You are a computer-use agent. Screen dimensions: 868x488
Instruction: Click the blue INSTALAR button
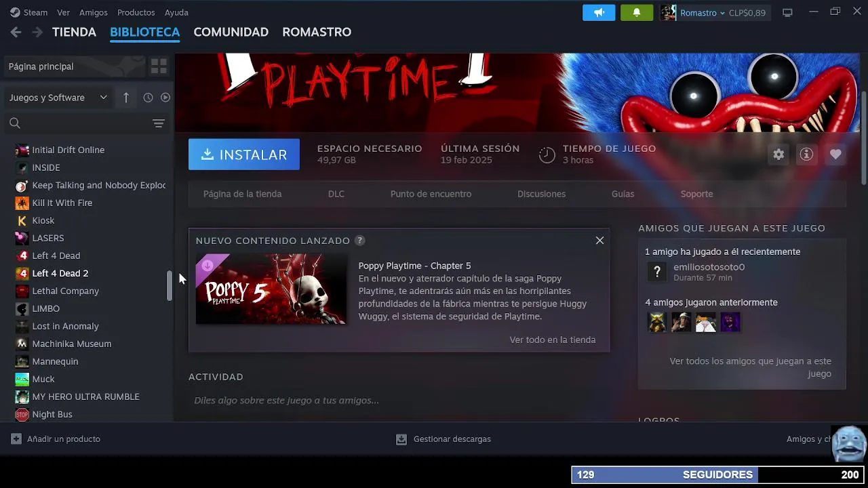tap(244, 155)
